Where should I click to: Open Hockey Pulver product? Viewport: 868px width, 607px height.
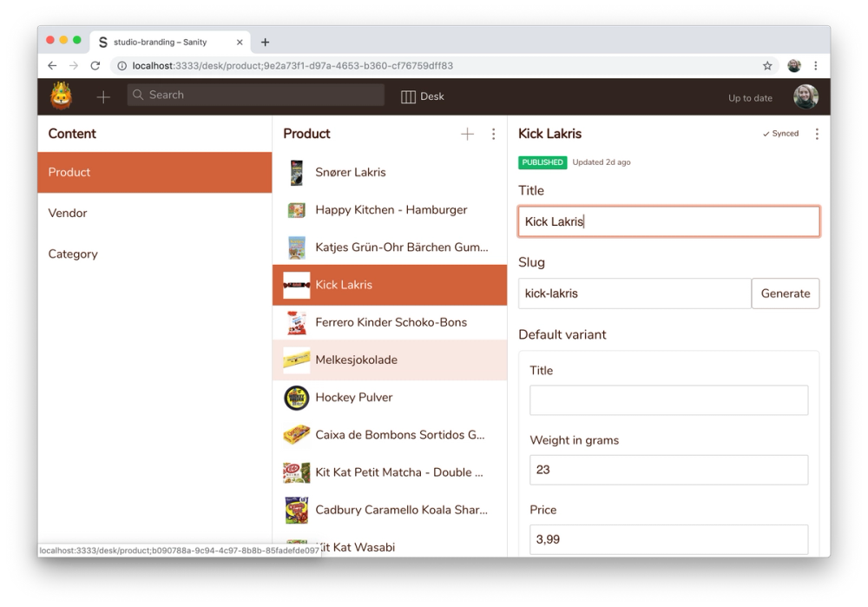pos(390,398)
